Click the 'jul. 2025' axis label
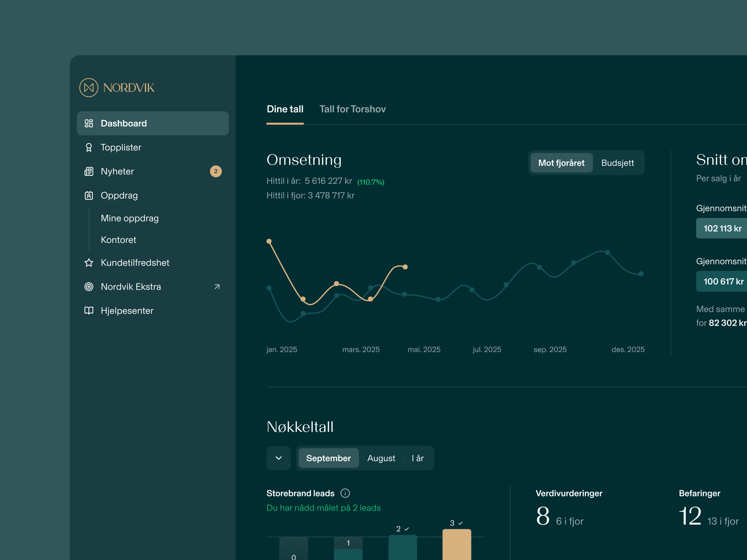 click(x=487, y=349)
